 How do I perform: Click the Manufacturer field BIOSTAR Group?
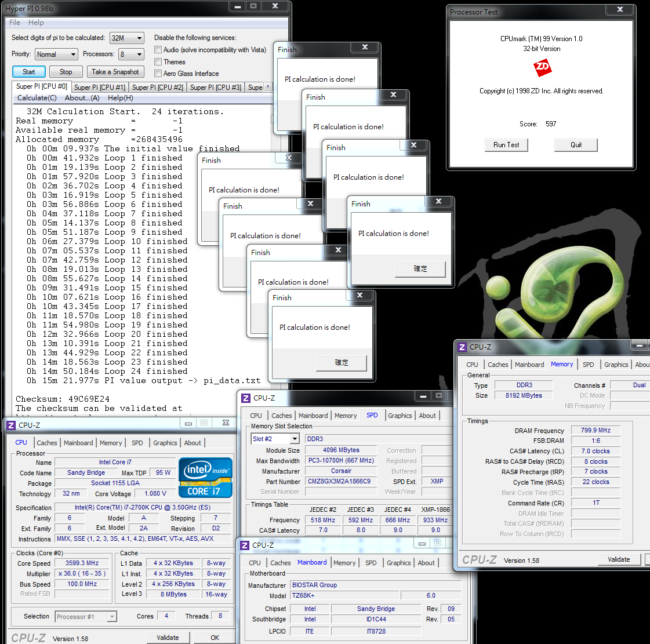pos(376,585)
